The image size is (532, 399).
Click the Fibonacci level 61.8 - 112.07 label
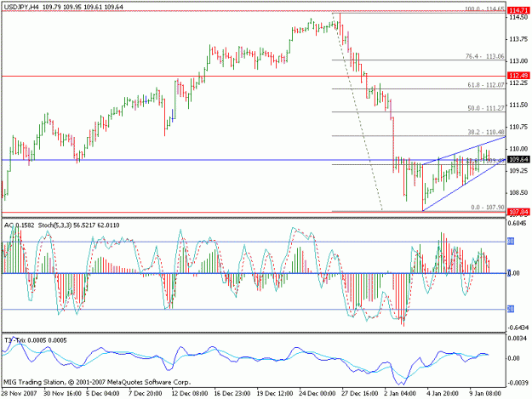point(486,85)
